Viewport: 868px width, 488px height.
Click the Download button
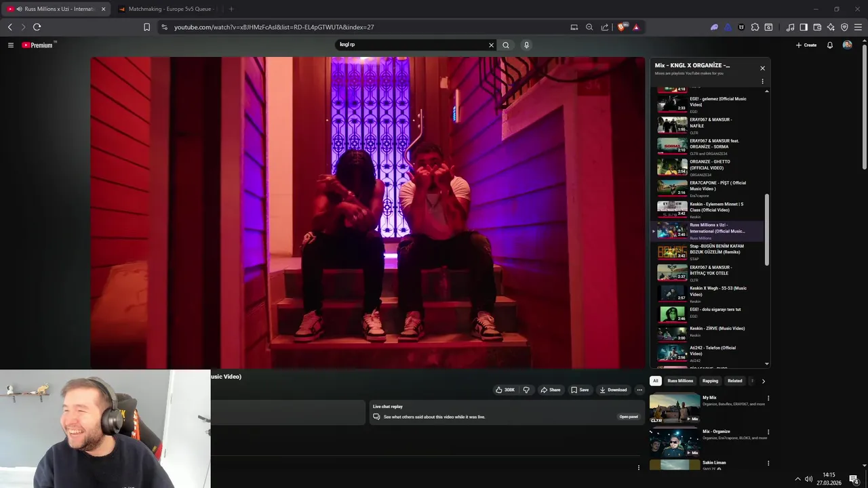pyautogui.click(x=613, y=390)
